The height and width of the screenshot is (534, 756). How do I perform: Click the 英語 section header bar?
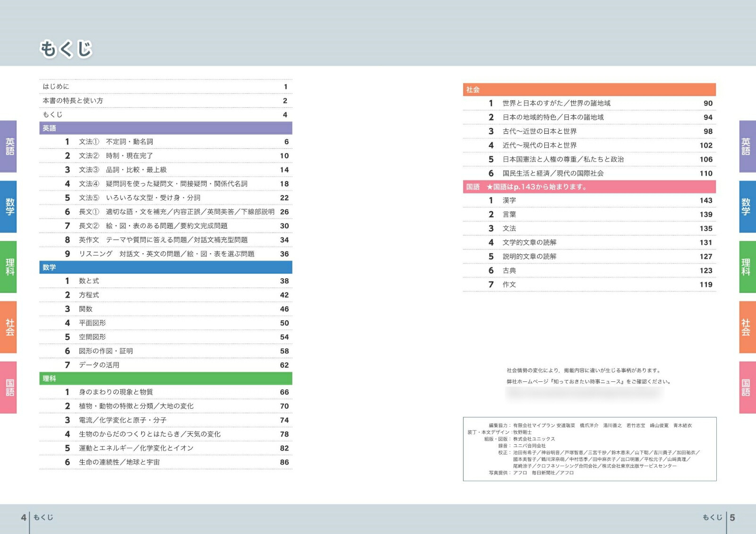(x=166, y=128)
